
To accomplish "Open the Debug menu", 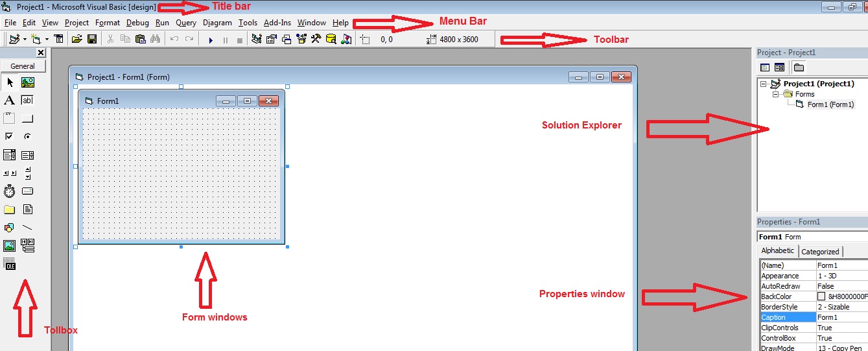I will point(137,23).
